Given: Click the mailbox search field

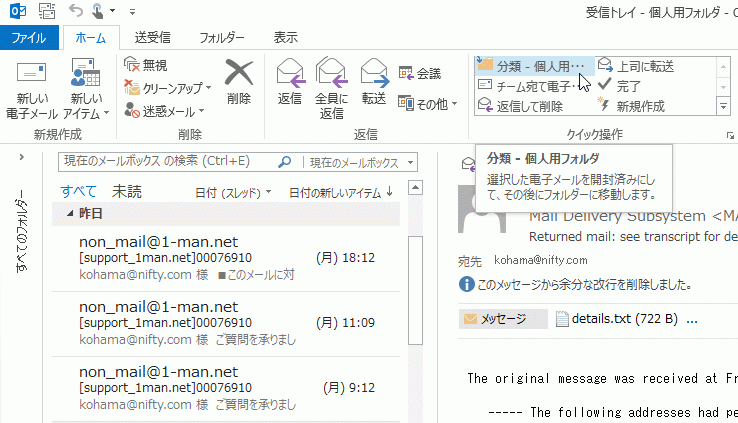Looking at the screenshot, I should point(167,162).
